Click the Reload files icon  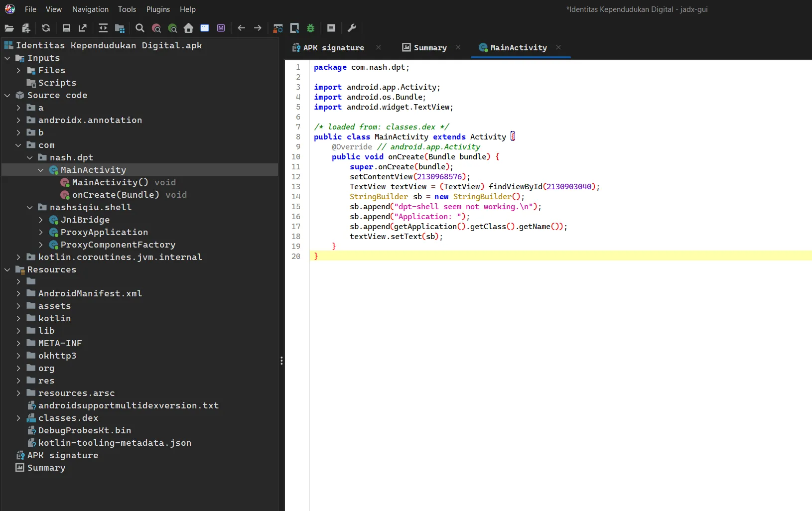coord(46,28)
